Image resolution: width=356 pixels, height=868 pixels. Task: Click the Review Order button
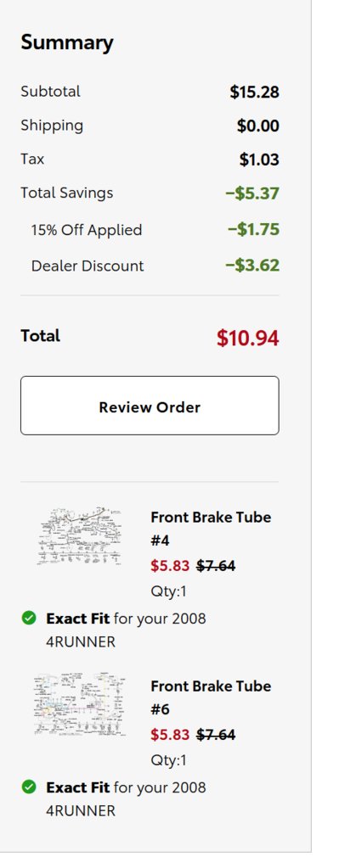point(150,406)
